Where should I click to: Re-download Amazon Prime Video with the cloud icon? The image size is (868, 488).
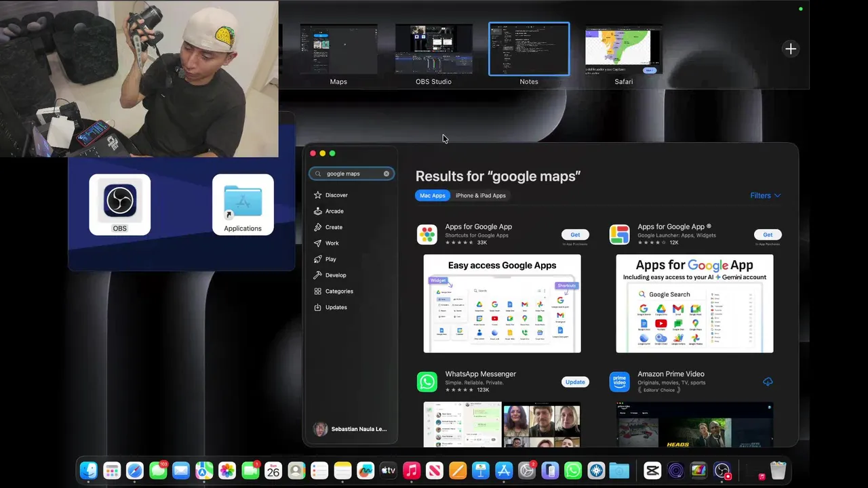pos(768,382)
